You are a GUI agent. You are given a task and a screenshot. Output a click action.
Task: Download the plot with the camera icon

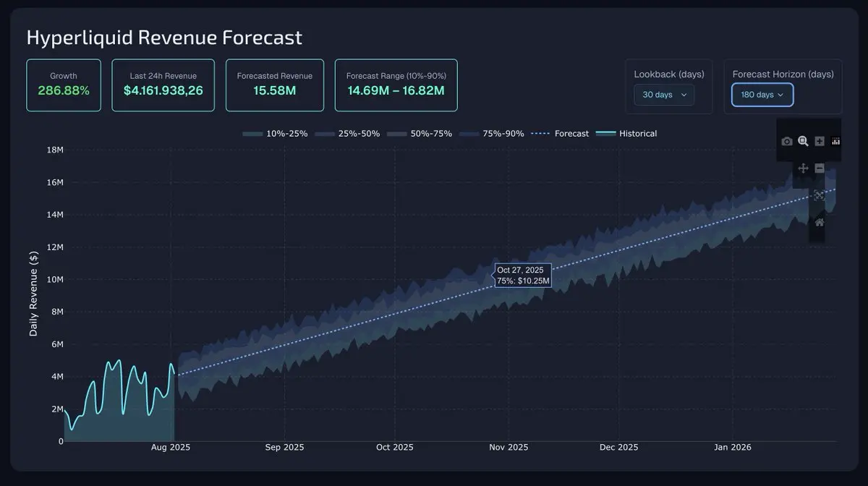pos(787,142)
